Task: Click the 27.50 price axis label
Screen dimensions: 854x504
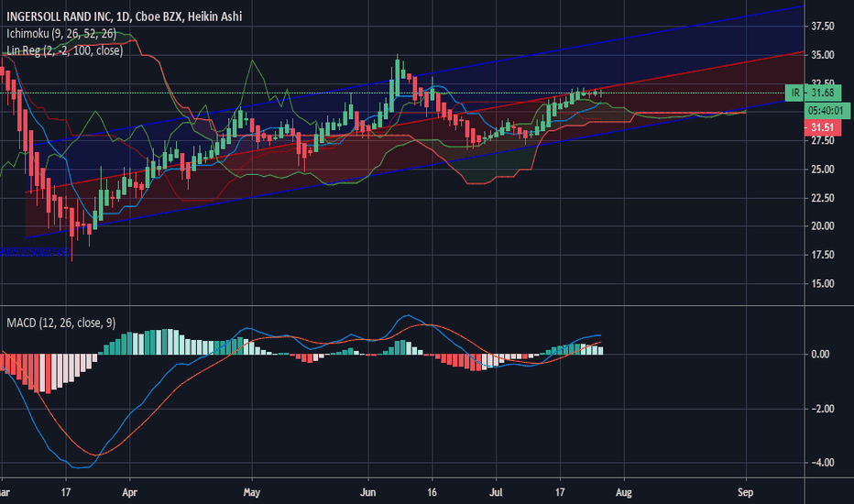Action: [823, 140]
